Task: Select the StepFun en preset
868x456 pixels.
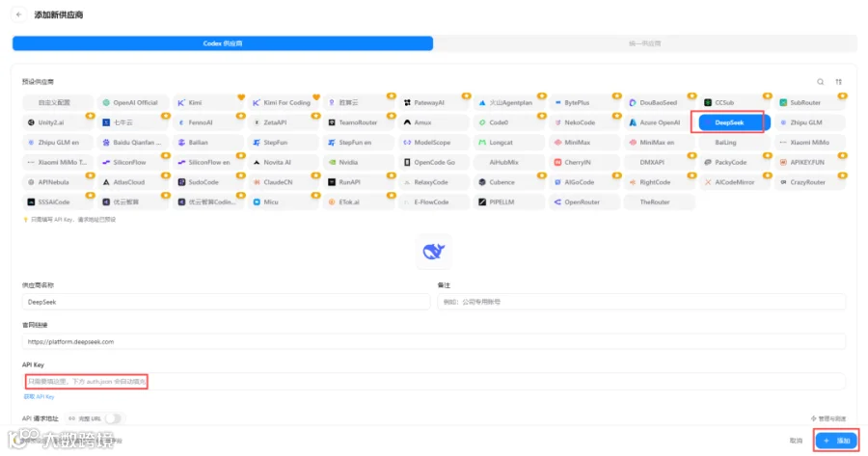Action: [360, 143]
